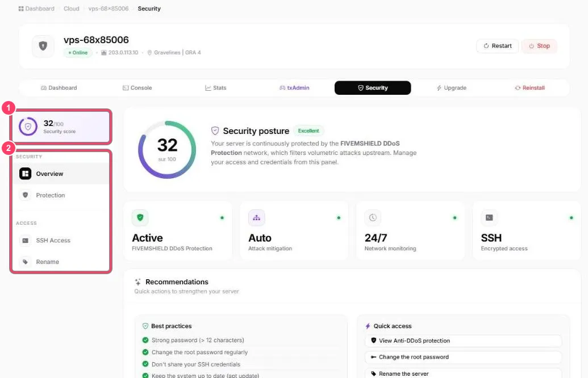The width and height of the screenshot is (588, 378).
Task: Click the location pin icon beside Gravelines
Action: click(x=149, y=53)
